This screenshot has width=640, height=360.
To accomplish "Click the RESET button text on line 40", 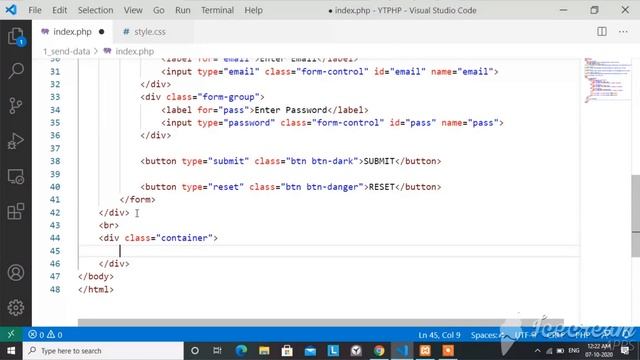I will coord(382,187).
